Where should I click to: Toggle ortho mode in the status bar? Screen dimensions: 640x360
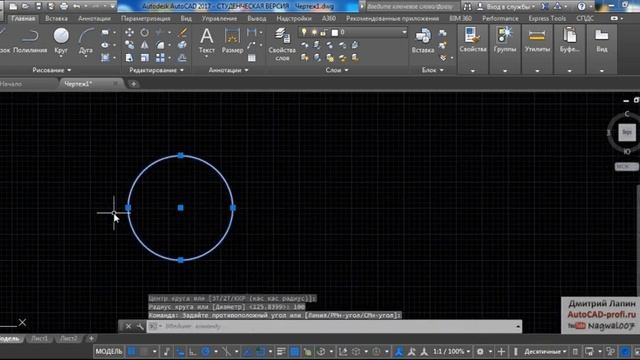(x=193, y=351)
